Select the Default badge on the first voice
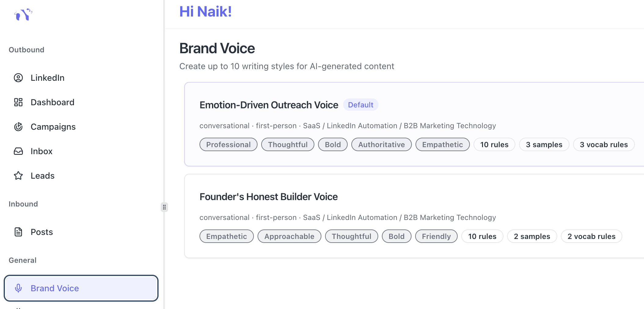Image resolution: width=644 pixels, height=309 pixels. 360,105
